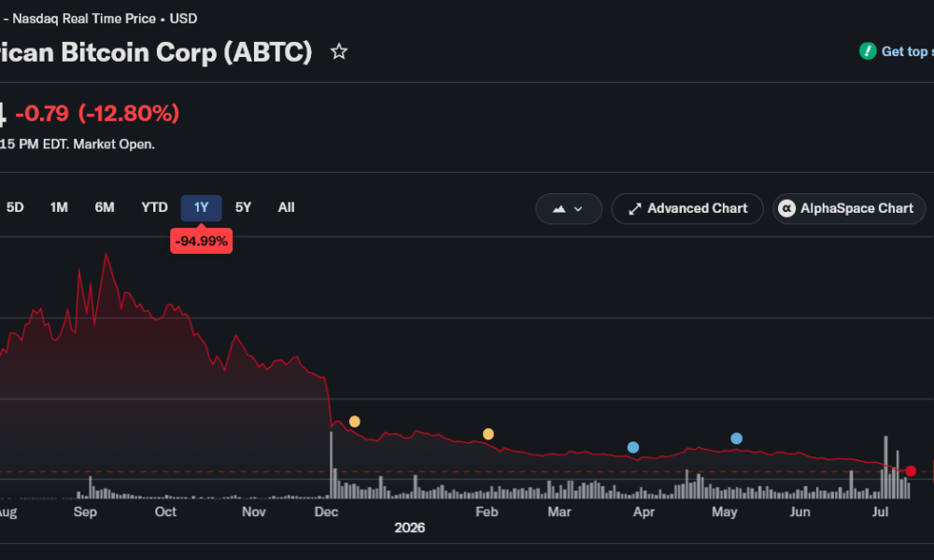Open the Advanced Chart
934x560 pixels.
coord(686,209)
